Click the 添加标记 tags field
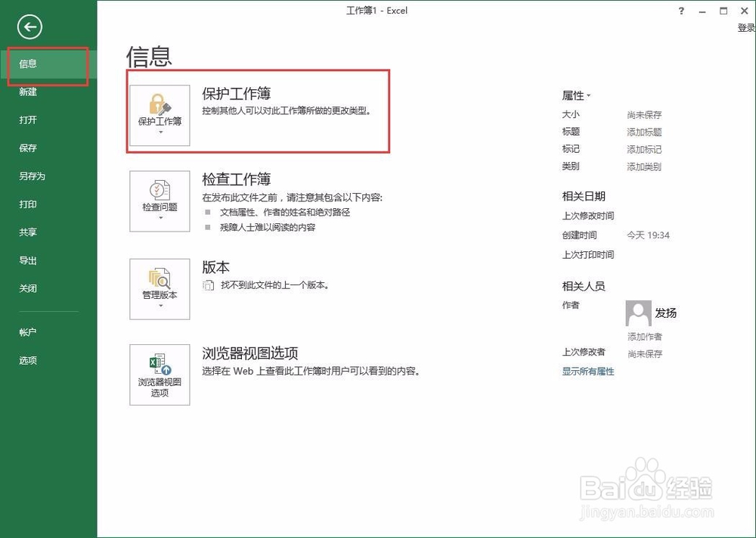This screenshot has width=756, height=538. [x=644, y=150]
